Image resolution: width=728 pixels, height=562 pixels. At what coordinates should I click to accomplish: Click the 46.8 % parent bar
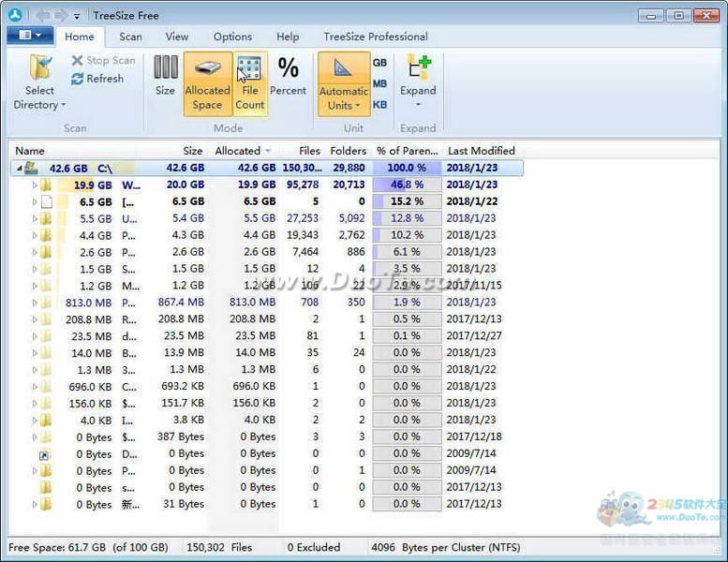pos(408,185)
